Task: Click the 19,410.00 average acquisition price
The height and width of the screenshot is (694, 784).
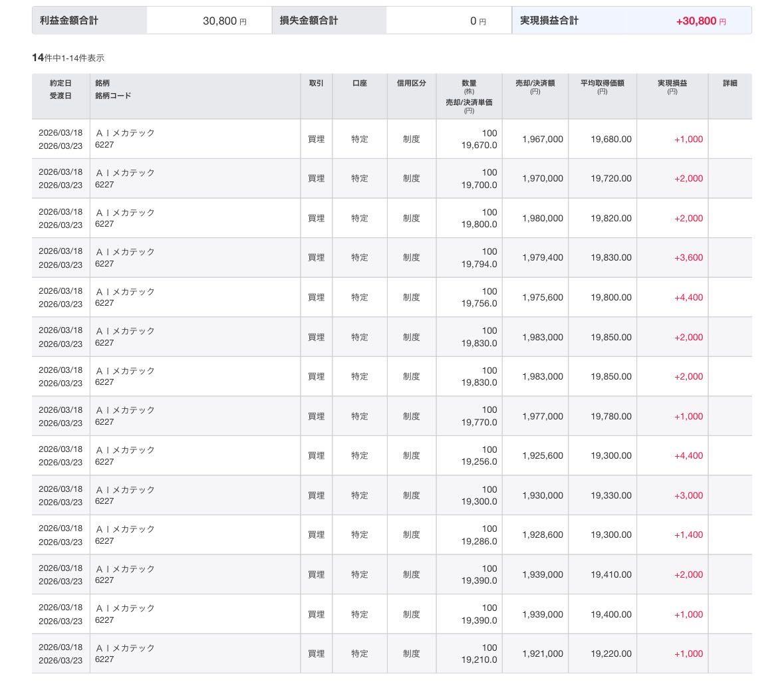Action: (610, 575)
